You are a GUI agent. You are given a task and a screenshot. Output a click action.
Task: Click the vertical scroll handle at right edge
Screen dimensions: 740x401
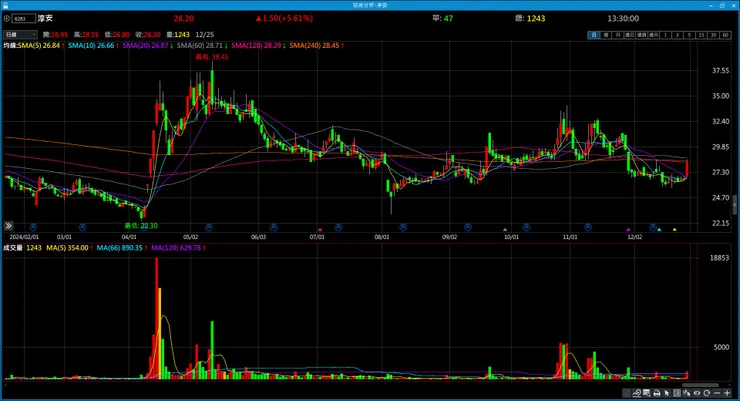[735, 205]
